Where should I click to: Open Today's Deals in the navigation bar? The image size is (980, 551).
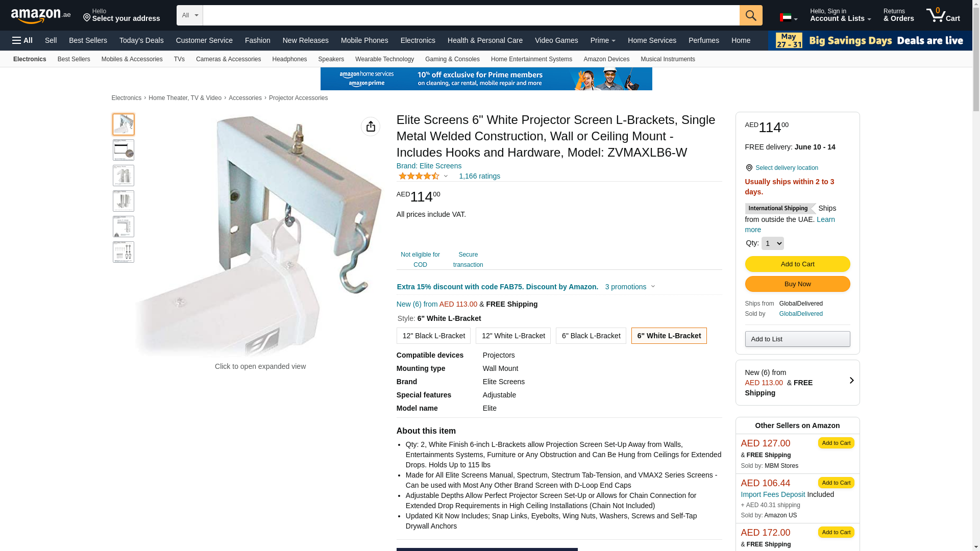[141, 40]
